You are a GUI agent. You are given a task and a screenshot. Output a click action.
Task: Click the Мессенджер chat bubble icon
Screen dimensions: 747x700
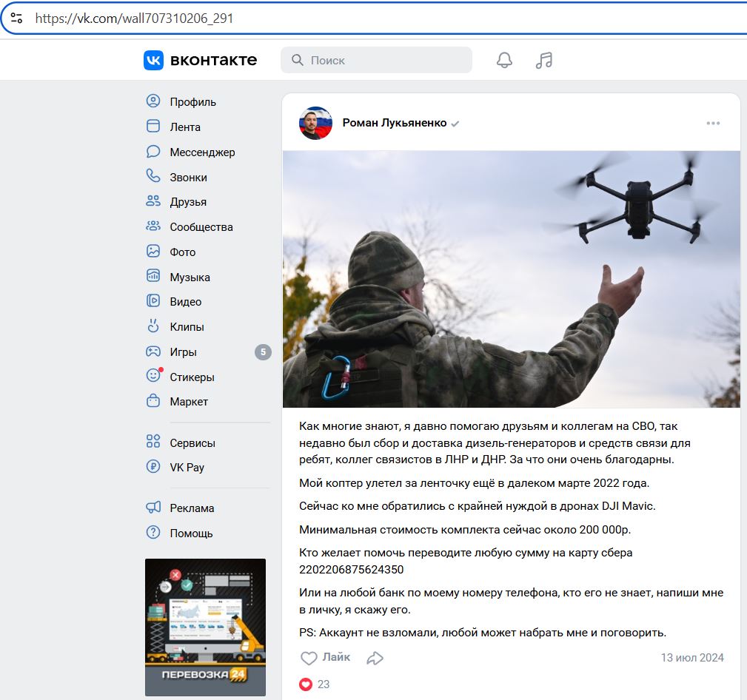tap(153, 152)
